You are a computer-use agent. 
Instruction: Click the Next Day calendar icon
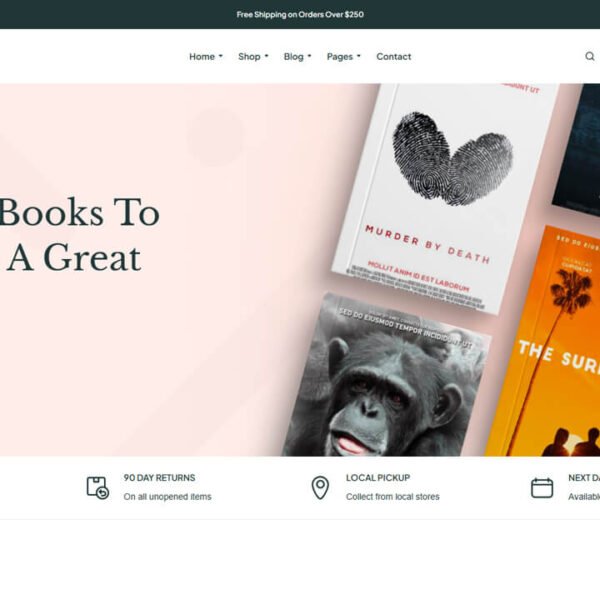(x=542, y=488)
